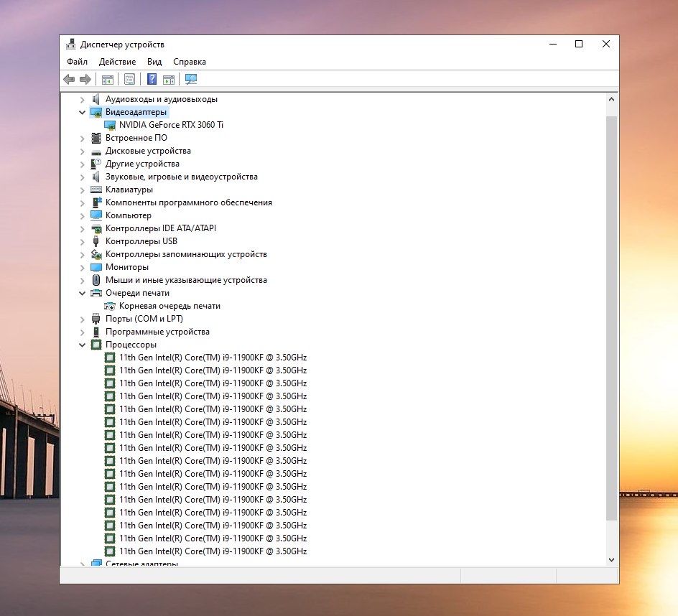Screen dimensions: 678x616
Task: Select the Другие устройства category label
Action: pyautogui.click(x=142, y=164)
